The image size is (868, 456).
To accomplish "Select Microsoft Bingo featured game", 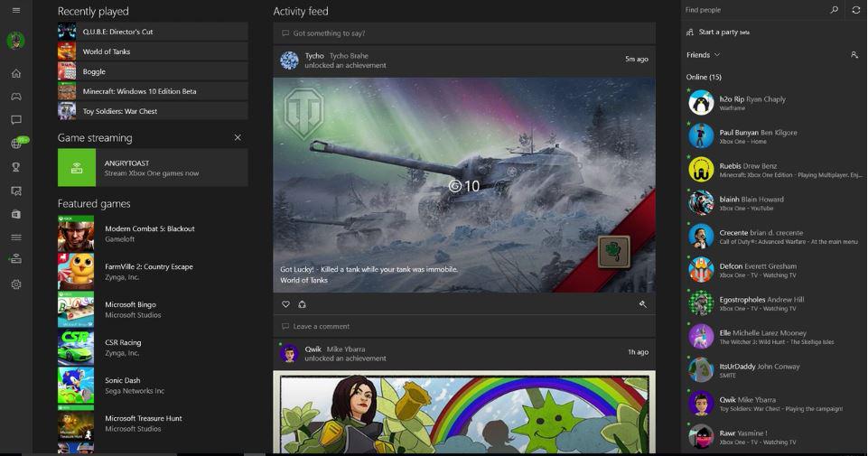I will point(153,310).
